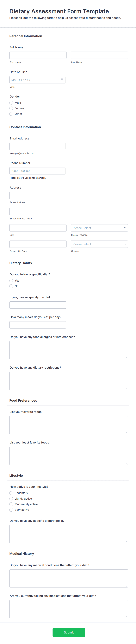136x644 pixels.
Task: Click the food allergies text area
Action: click(x=69, y=350)
